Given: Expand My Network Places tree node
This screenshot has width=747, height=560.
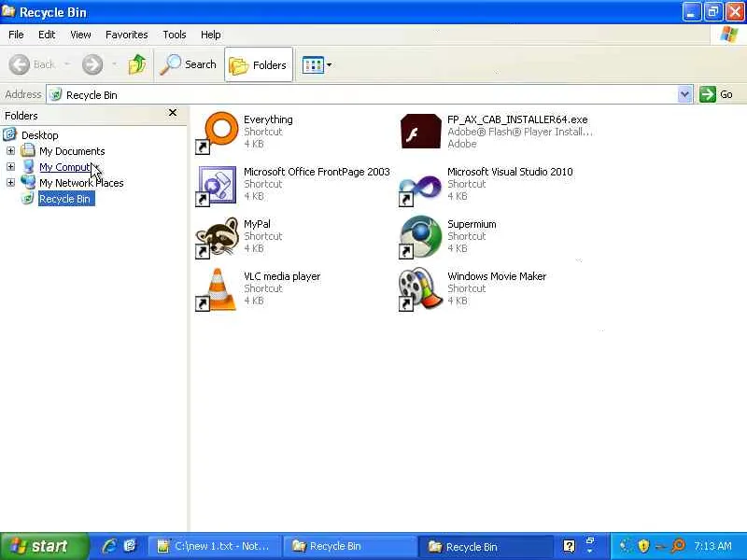Looking at the screenshot, I should coord(10,182).
